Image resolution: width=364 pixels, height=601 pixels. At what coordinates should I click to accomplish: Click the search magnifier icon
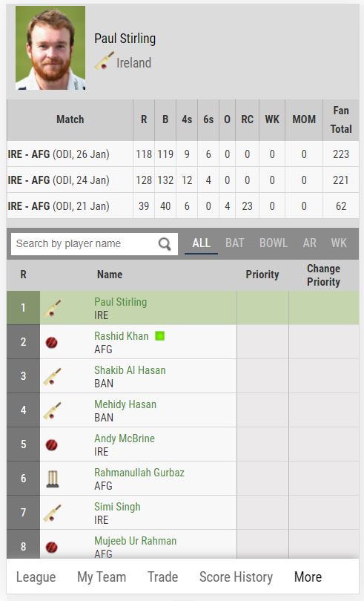pyautogui.click(x=165, y=244)
